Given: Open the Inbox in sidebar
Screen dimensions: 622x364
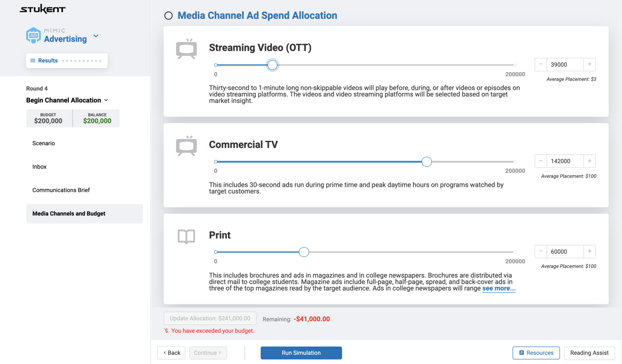Looking at the screenshot, I should click(x=39, y=167).
